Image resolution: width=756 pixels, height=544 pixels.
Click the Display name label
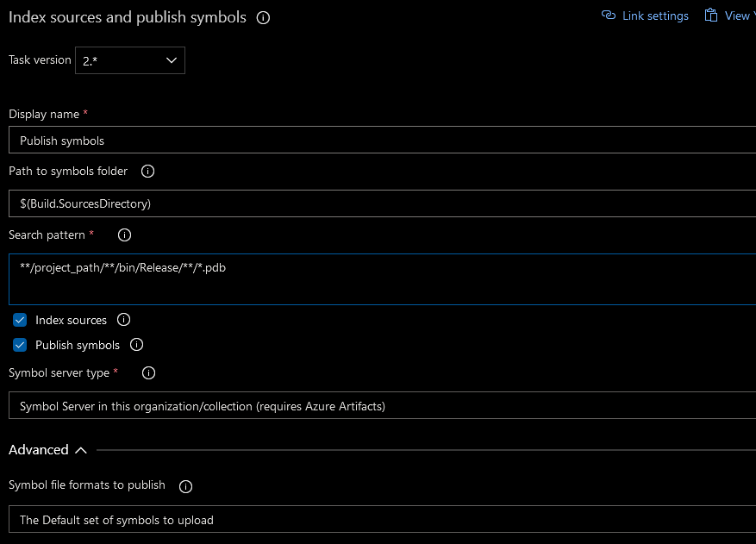pos(44,115)
